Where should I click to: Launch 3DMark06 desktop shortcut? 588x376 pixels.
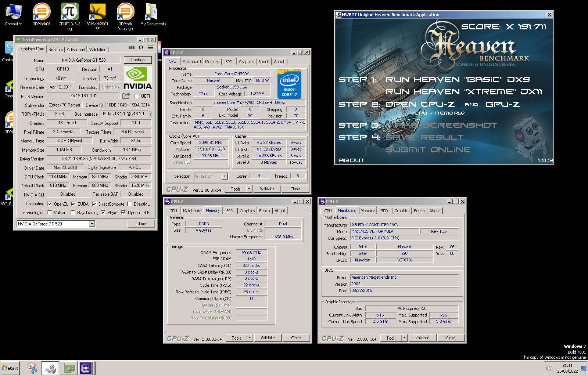pyautogui.click(x=42, y=15)
